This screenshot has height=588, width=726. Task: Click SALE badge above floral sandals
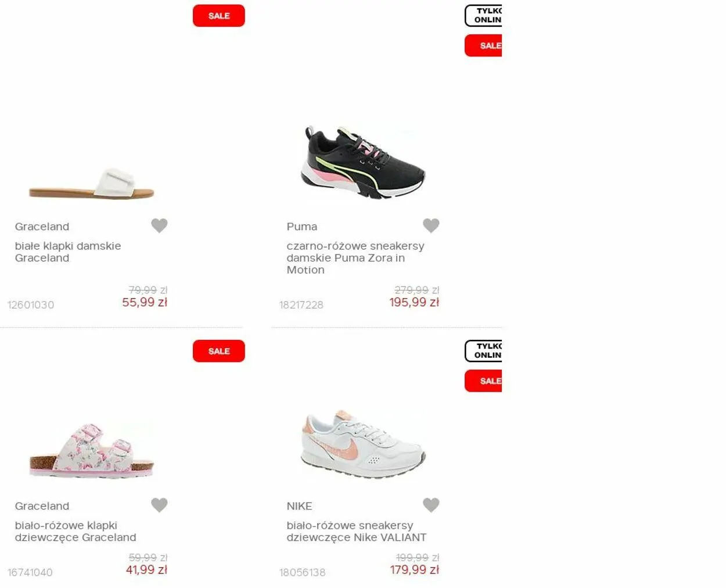coord(219,351)
